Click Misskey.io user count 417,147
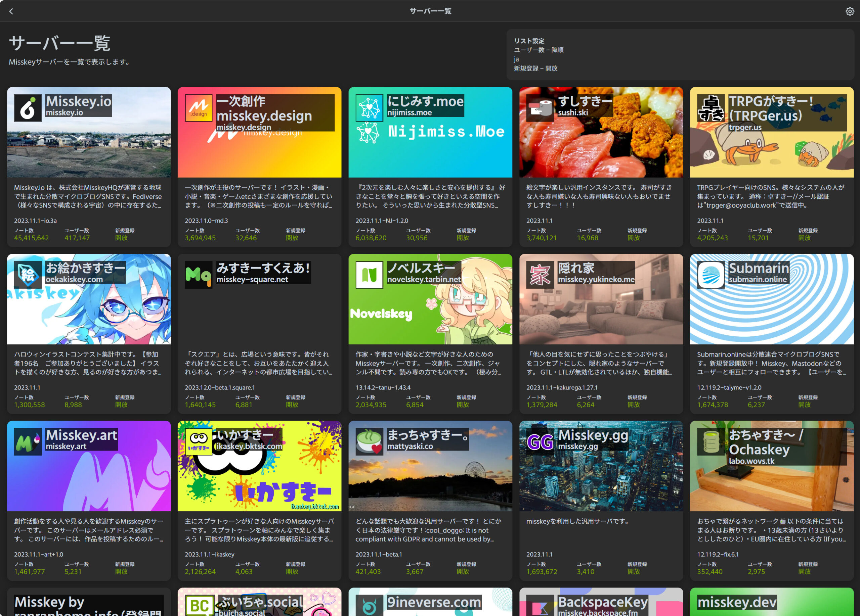 point(77,238)
